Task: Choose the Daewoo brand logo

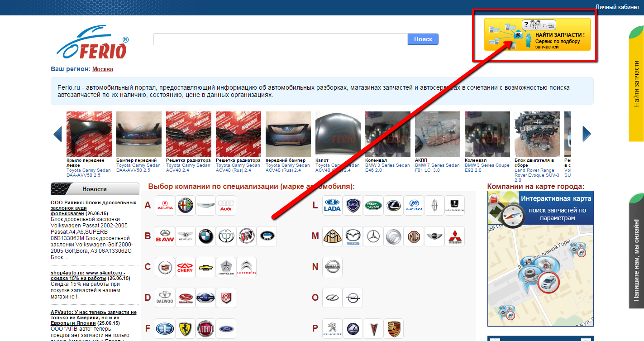Action: click(x=165, y=298)
